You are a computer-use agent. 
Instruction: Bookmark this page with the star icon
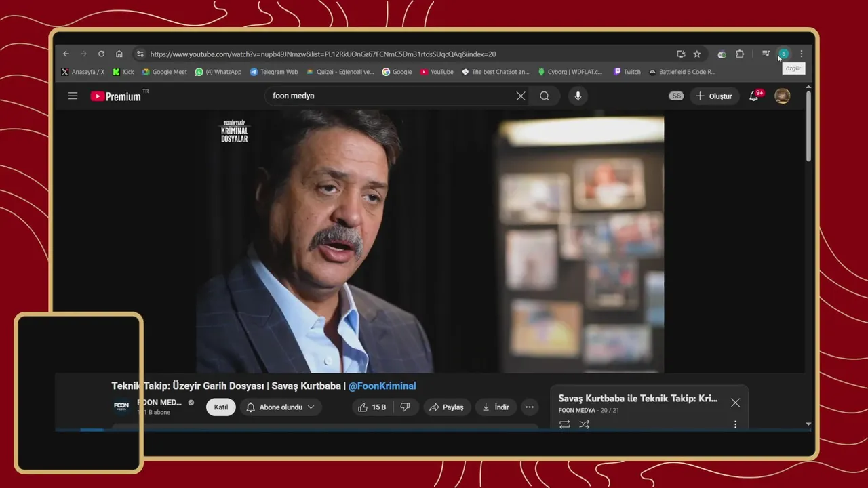pos(697,54)
